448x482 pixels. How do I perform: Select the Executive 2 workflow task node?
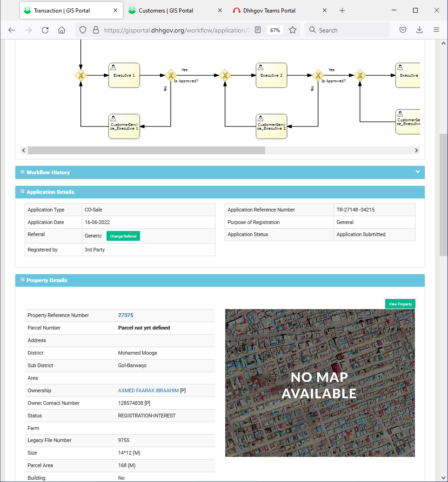point(271,75)
